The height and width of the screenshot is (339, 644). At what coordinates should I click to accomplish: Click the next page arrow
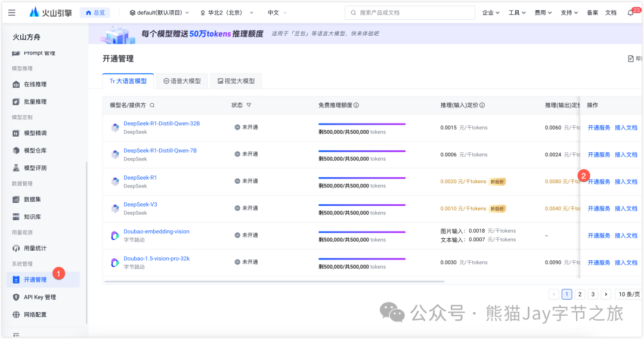pos(606,294)
